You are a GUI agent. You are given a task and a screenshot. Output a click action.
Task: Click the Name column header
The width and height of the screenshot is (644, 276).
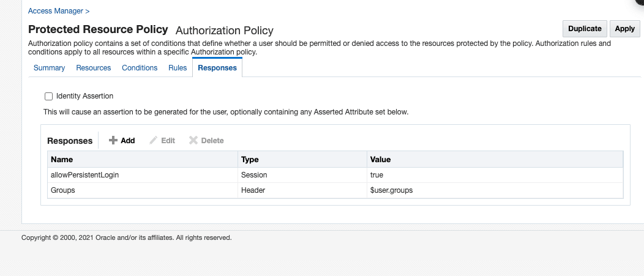[x=62, y=160]
